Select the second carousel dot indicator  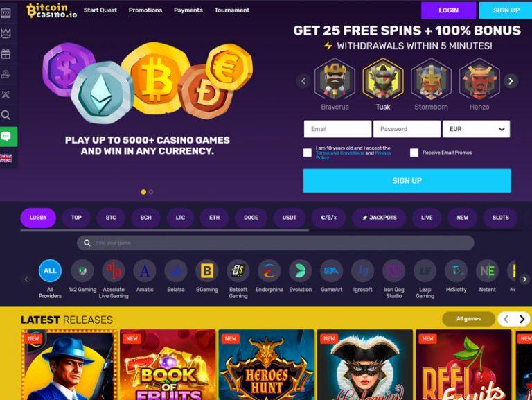pyautogui.click(x=151, y=192)
